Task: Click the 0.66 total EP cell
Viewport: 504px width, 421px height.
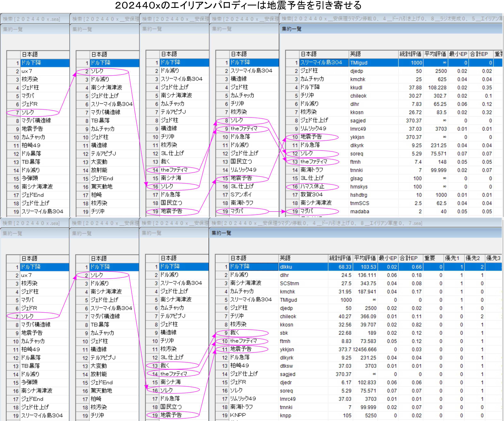Action: 410,267
